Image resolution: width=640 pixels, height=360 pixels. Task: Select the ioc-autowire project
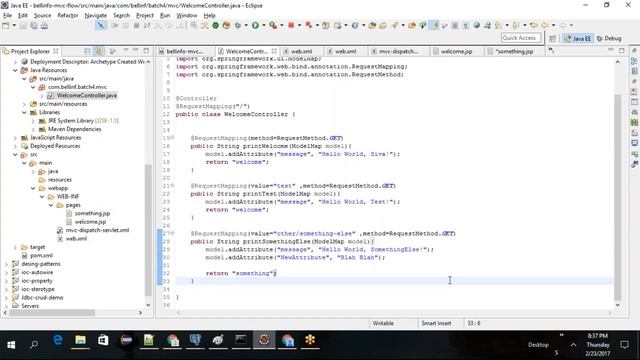pyautogui.click(x=37, y=272)
